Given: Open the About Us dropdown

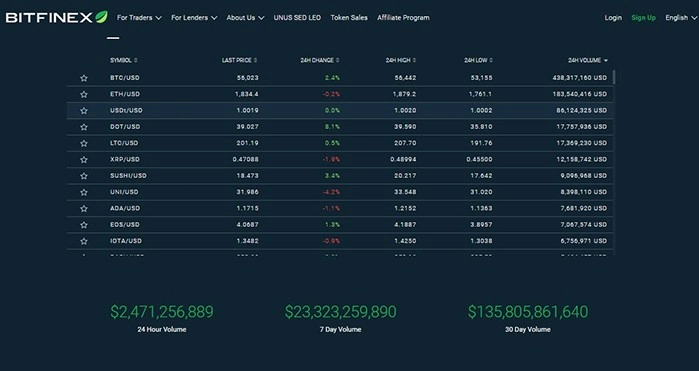Looking at the screenshot, I should (245, 18).
